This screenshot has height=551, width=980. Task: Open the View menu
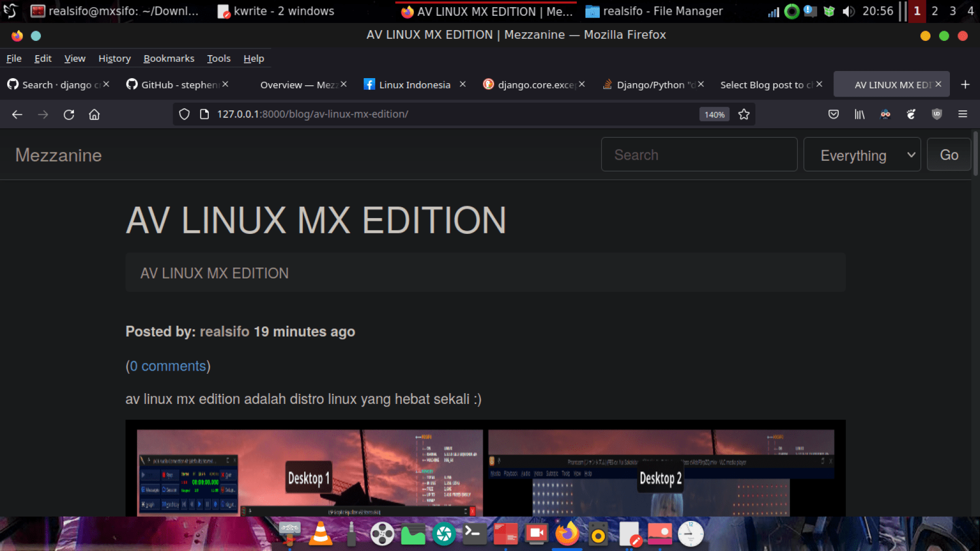pos(75,59)
